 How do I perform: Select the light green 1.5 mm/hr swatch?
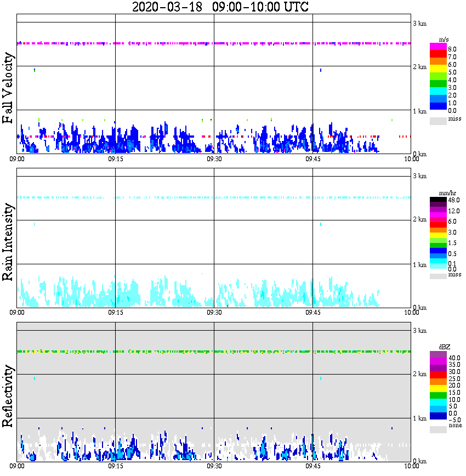[438, 240]
